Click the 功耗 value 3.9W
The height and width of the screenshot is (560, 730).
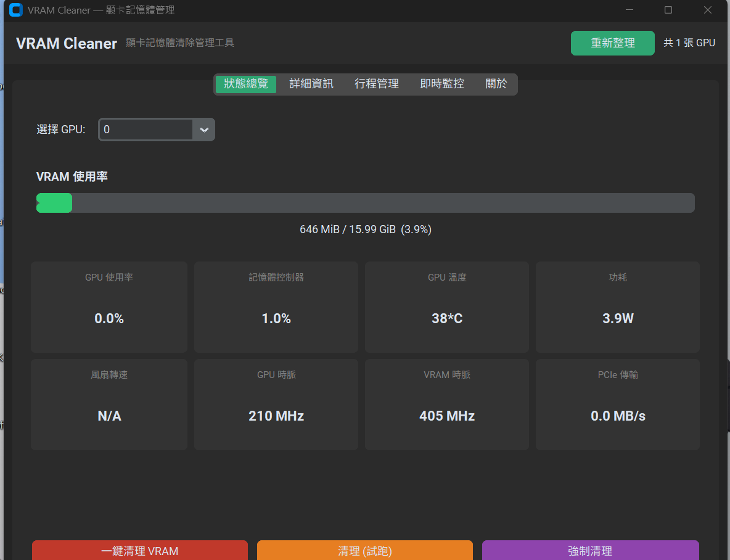pos(618,319)
